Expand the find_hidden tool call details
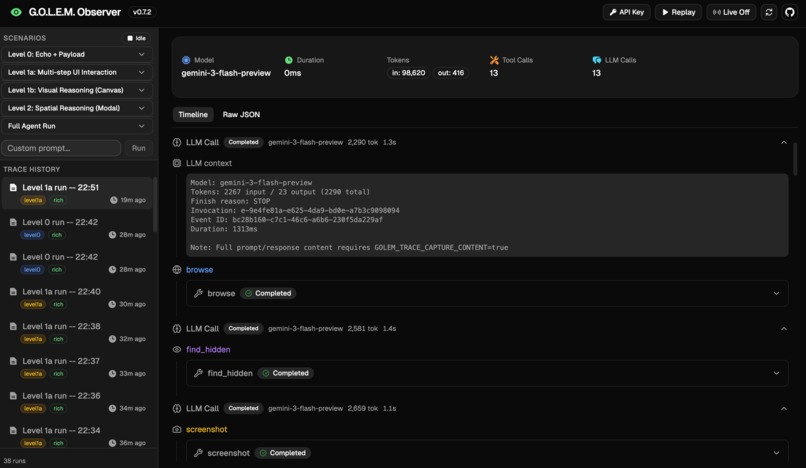 [x=776, y=373]
